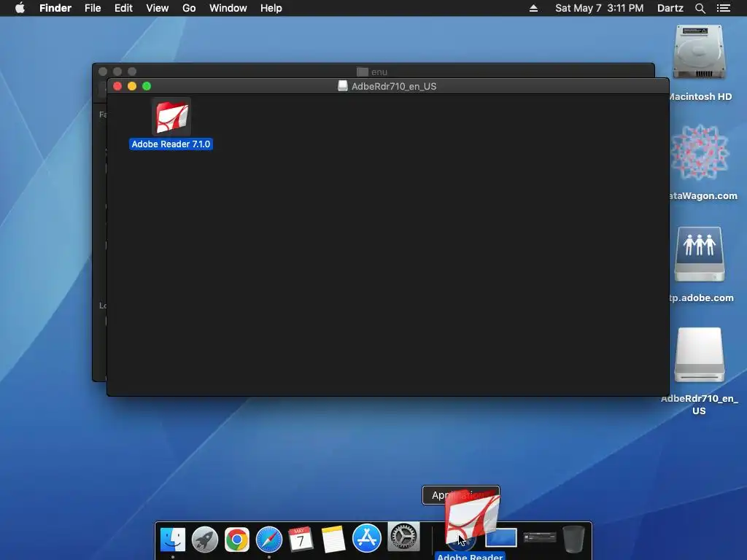Screen dimensions: 747x560
Task: Click the blue desktop stack in the Dock
Action: (x=501, y=538)
